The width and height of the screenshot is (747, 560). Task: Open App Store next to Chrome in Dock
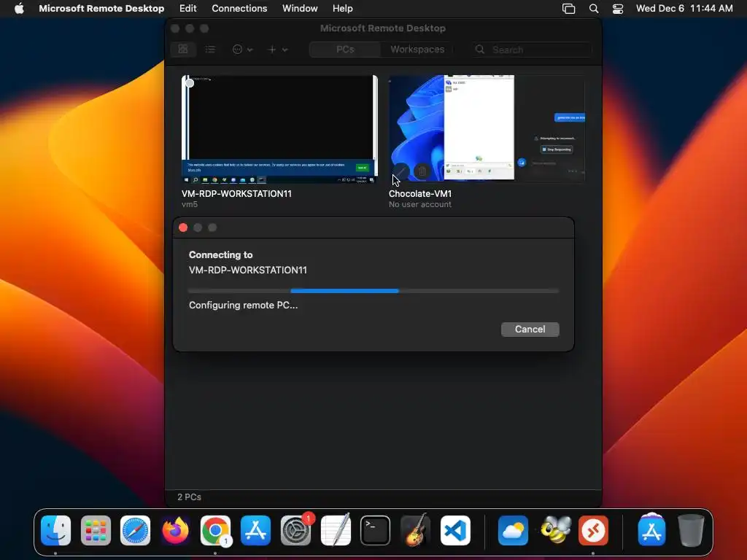(255, 531)
